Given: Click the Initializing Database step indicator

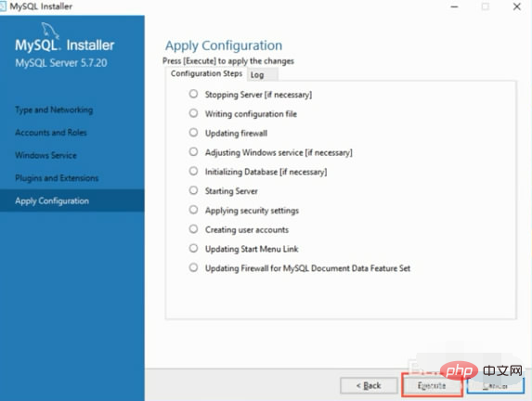Looking at the screenshot, I should click(193, 171).
